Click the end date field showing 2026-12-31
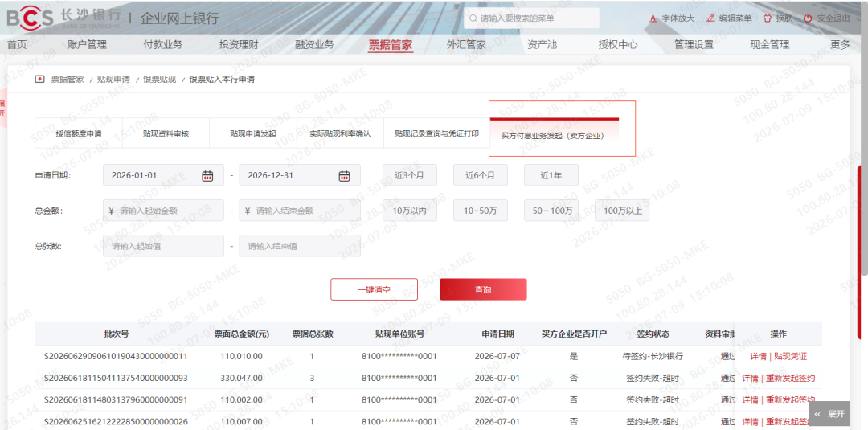Screen dimensions: 868x430 point(300,175)
